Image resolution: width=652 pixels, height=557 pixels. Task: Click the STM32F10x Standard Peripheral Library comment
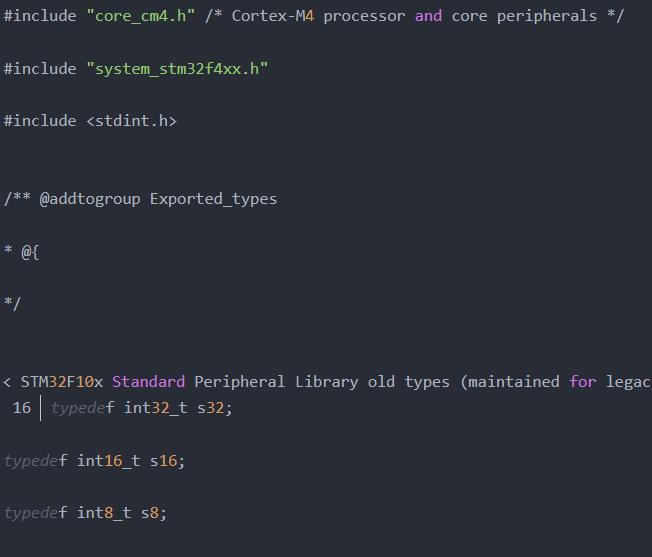(328, 382)
